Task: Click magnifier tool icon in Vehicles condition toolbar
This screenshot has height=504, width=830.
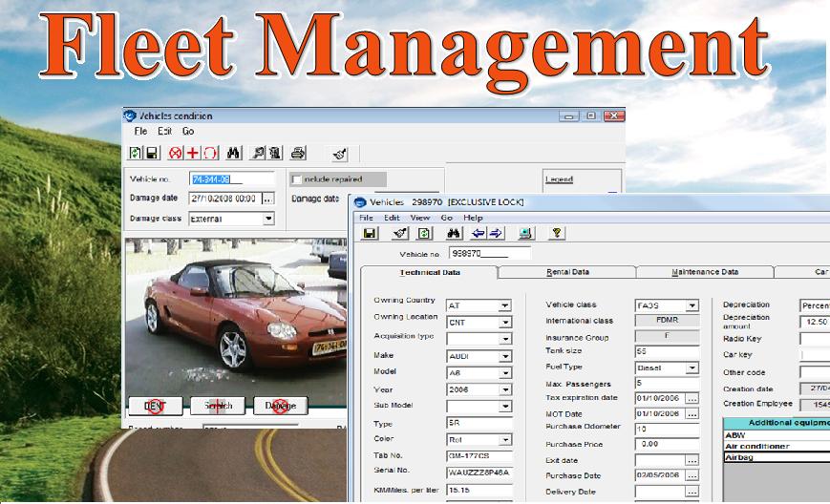Action: tap(258, 153)
